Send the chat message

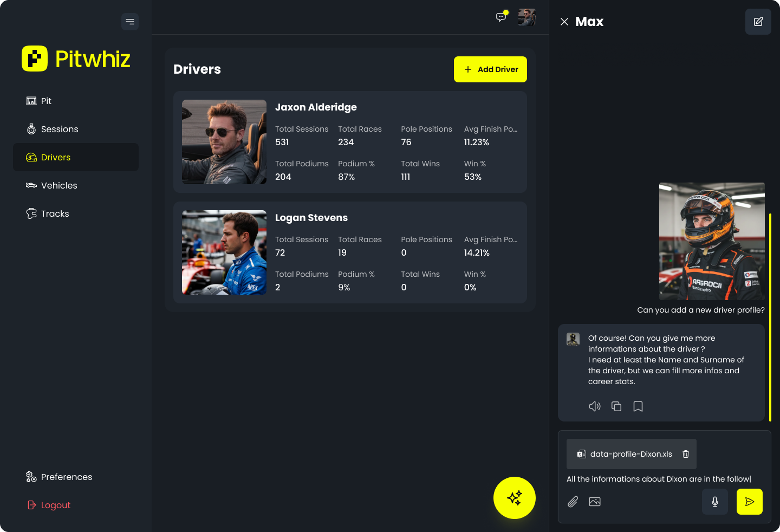(749, 502)
